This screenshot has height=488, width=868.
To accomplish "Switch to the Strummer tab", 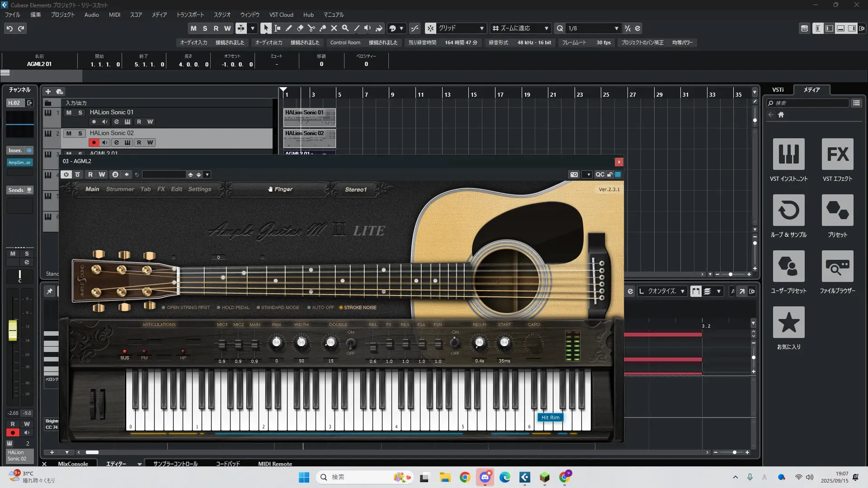I will pos(120,189).
